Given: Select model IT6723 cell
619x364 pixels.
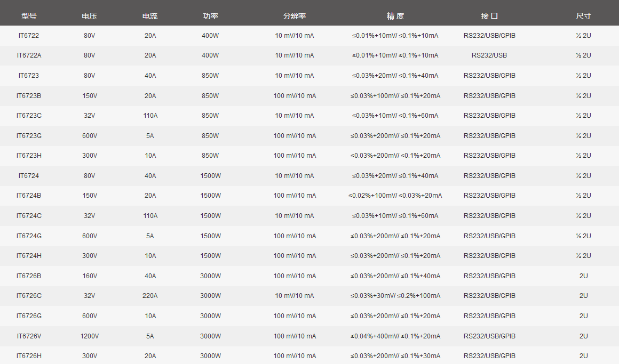Looking at the screenshot, I should [29, 75].
